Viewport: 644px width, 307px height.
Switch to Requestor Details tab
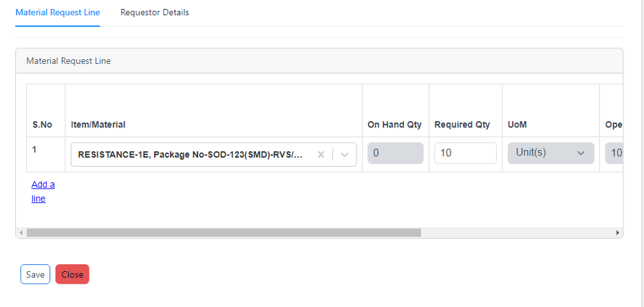tap(154, 12)
